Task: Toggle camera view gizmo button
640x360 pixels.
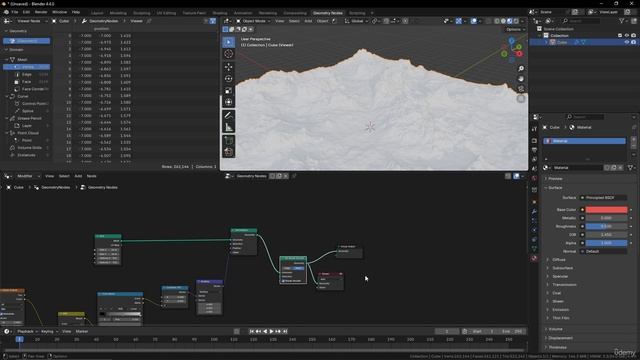Action: (521, 89)
